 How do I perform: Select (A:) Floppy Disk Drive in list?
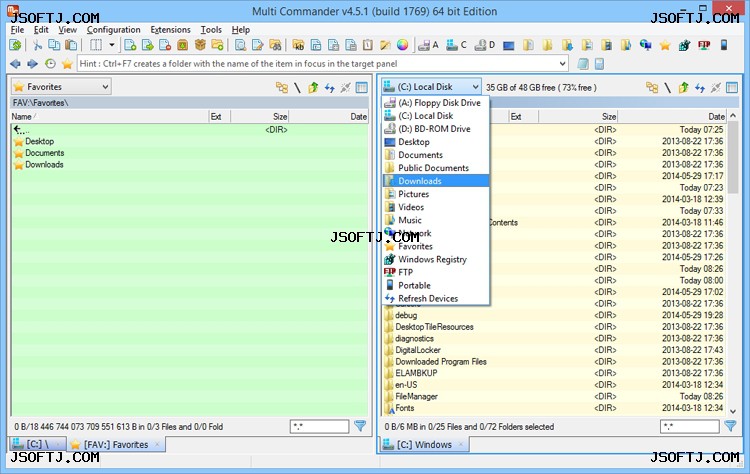(x=436, y=103)
